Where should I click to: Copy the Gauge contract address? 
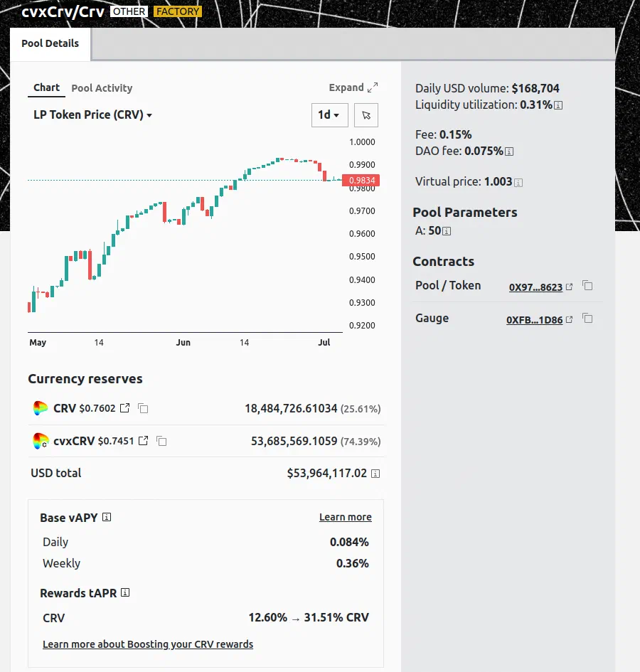pos(587,319)
